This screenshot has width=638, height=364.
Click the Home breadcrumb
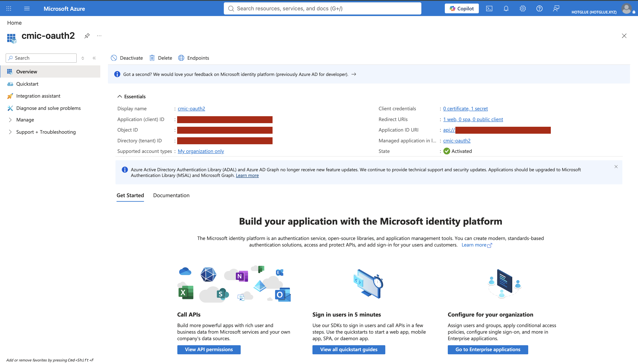[x=14, y=23]
